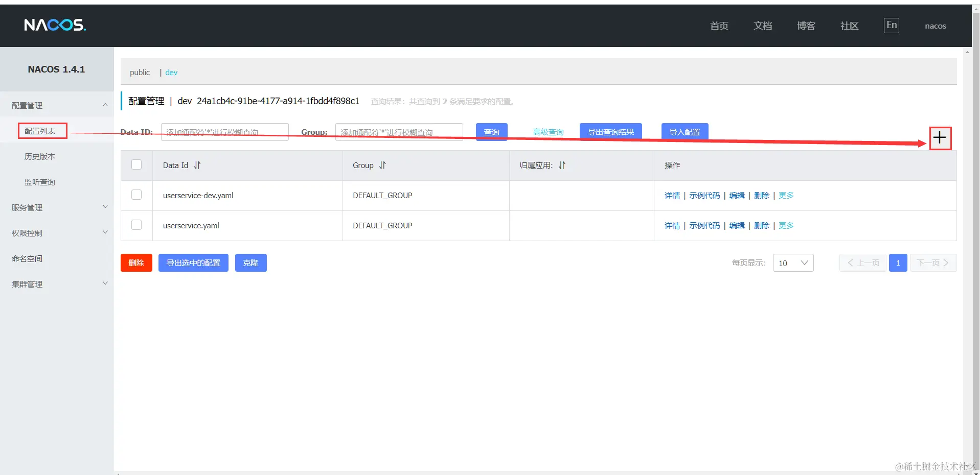Focus the Group search input
Viewport: 980px width, 475px height.
coord(399,132)
